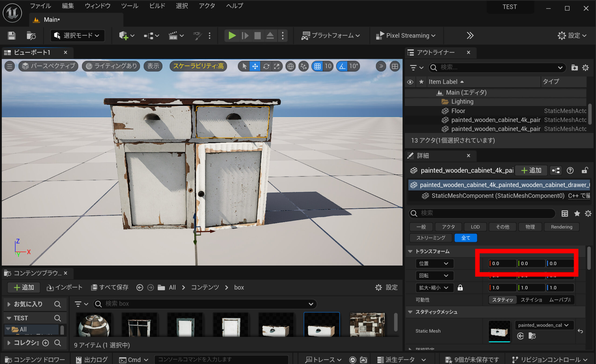Image resolution: width=596 pixels, height=364 pixels.
Task: Collapse the トランスフォーム section
Action: click(x=410, y=252)
